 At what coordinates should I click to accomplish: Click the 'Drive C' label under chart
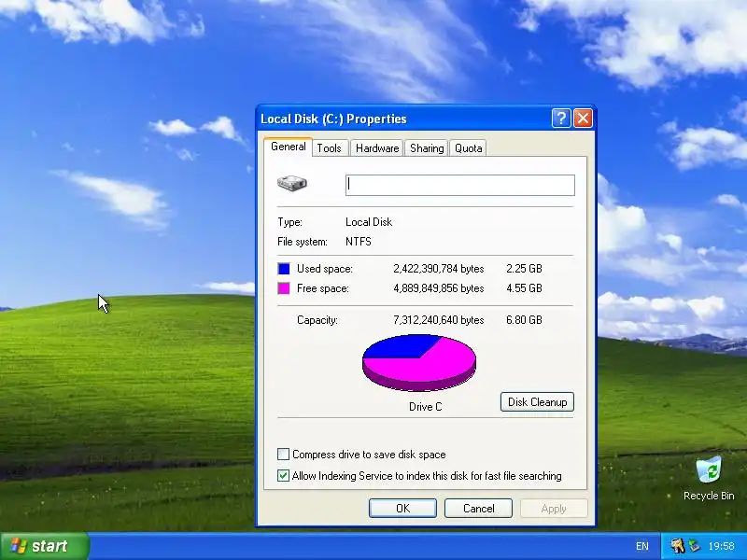point(426,407)
